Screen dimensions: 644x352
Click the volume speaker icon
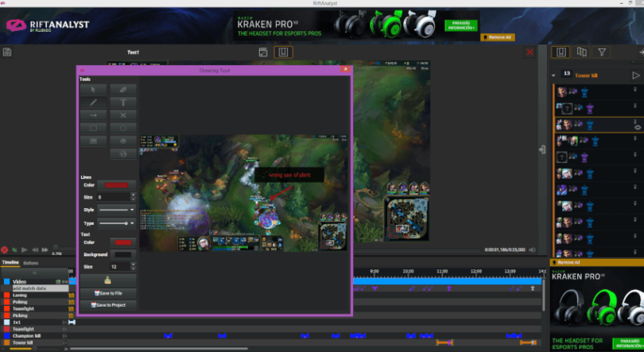[x=532, y=249]
